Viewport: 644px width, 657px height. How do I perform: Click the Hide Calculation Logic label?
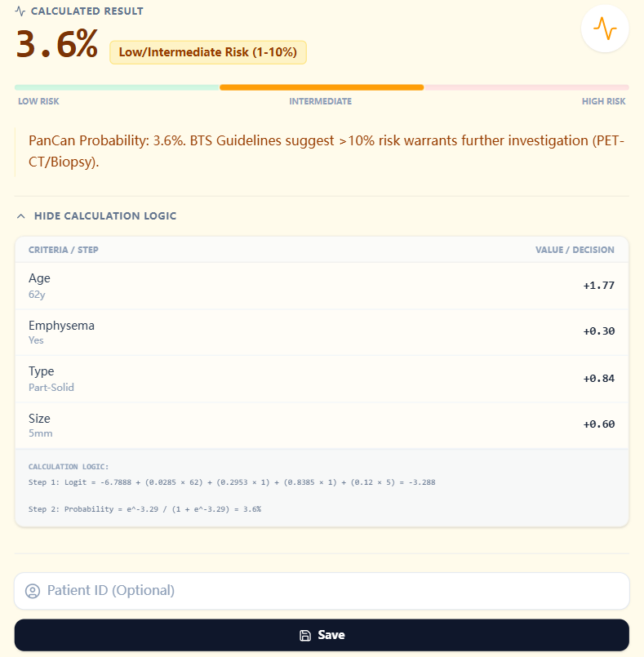click(x=105, y=216)
